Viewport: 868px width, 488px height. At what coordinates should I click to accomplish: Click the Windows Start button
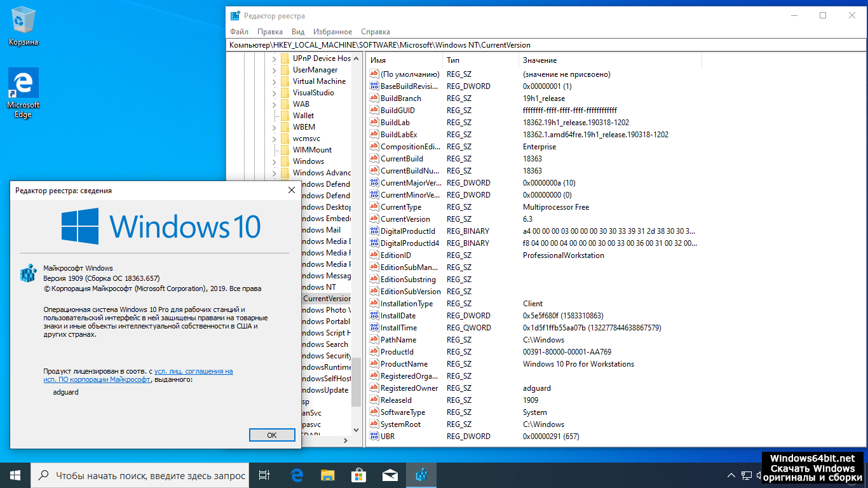click(15, 475)
